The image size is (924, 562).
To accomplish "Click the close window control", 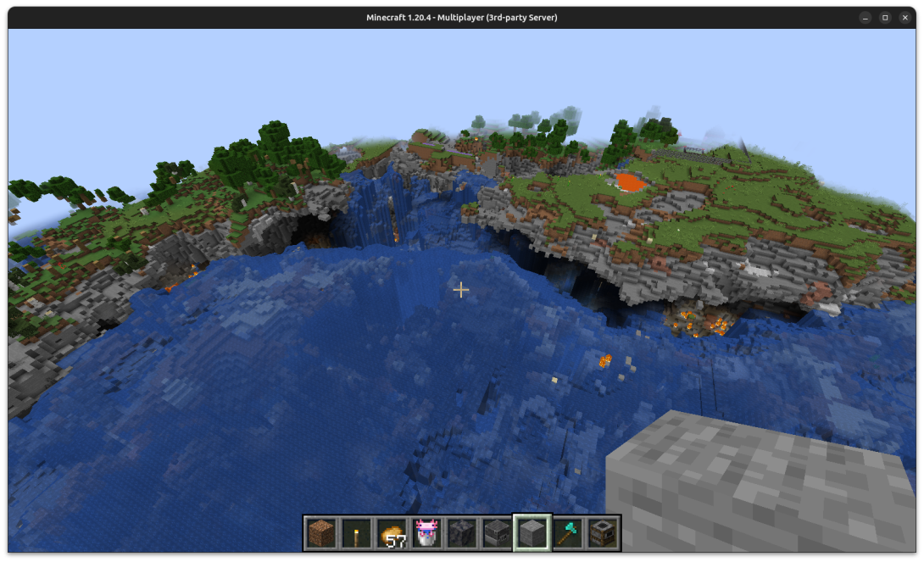I will tap(905, 17).
